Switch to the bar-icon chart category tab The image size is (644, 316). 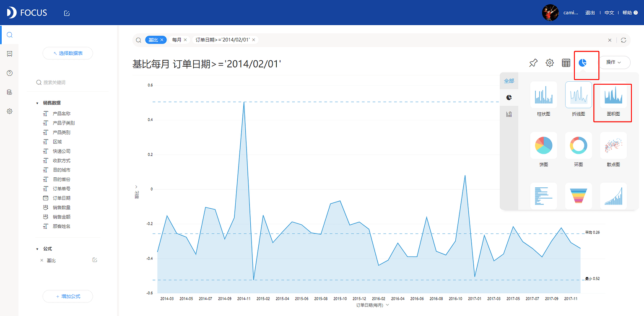509,114
